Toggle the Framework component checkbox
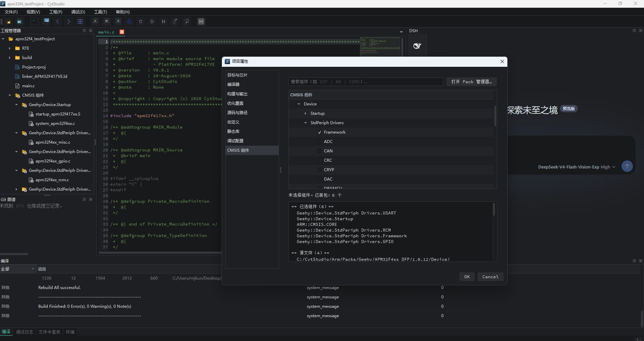644x341 pixels. coord(320,132)
